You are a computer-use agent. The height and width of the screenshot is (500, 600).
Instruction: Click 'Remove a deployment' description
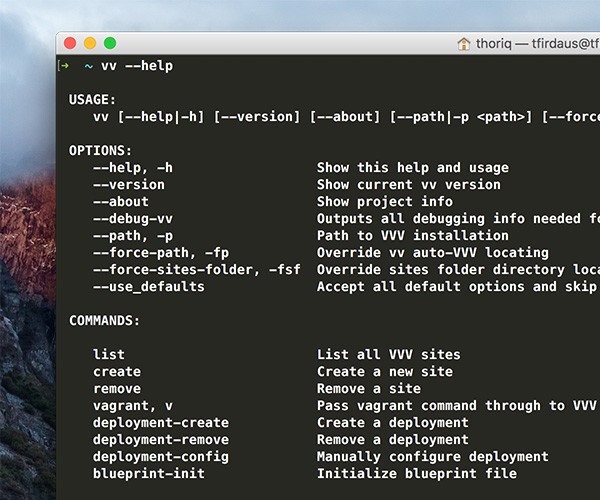coord(393,440)
